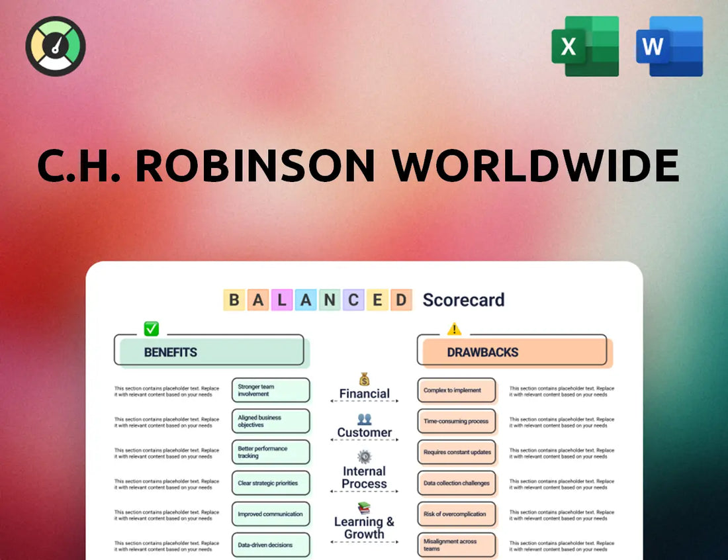Click placeholder text beside Stronger team involvement
The image size is (728, 560).
[x=167, y=391]
